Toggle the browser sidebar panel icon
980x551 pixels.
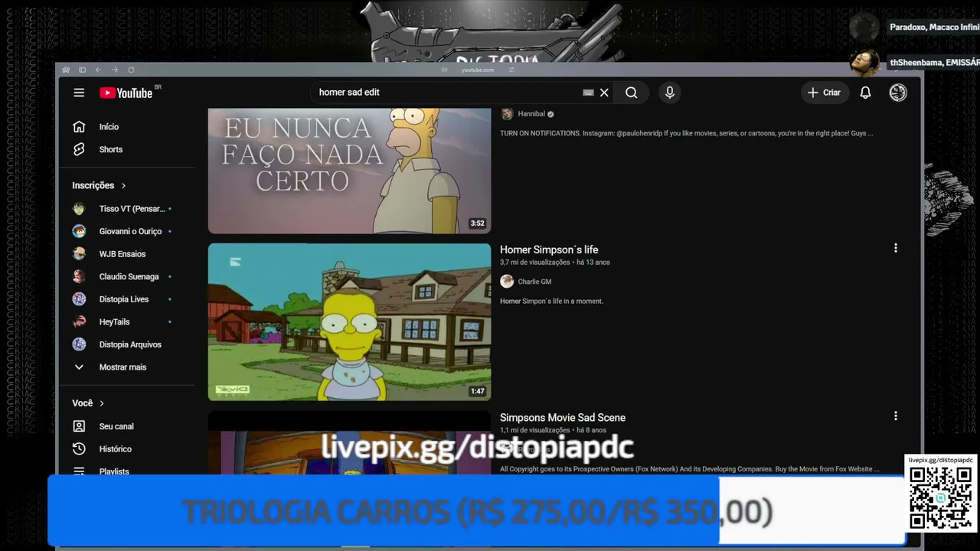point(82,70)
